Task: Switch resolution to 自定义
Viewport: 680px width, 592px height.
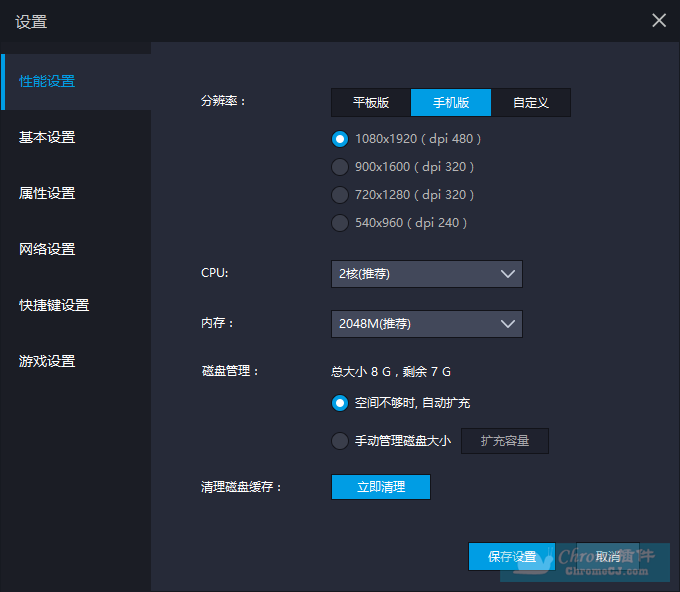Action: point(531,102)
